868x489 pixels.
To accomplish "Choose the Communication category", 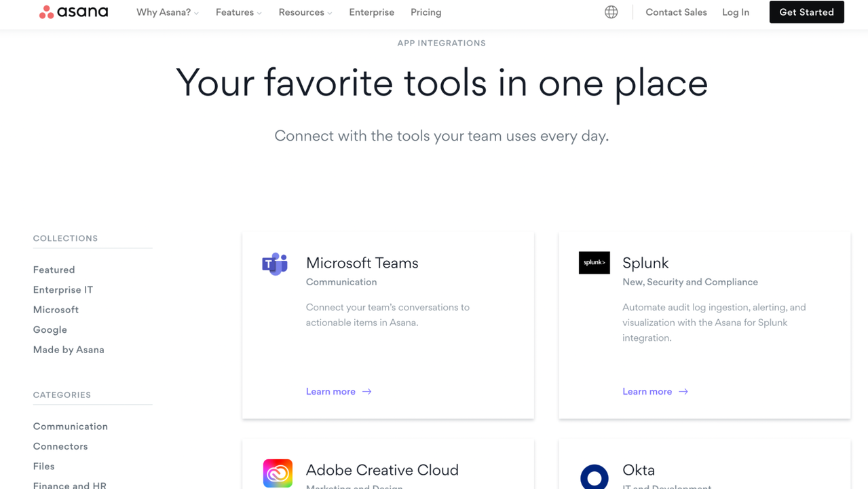I will point(71,427).
